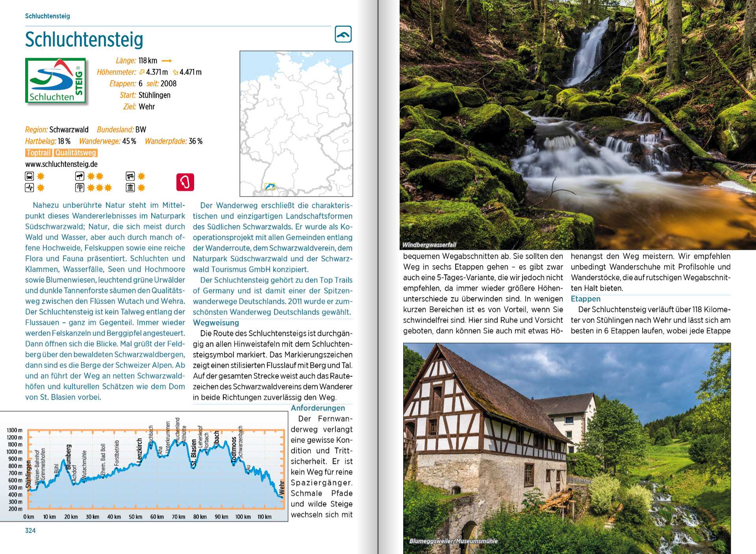Click the Schluchtensteig logo emblem

pyautogui.click(x=56, y=81)
